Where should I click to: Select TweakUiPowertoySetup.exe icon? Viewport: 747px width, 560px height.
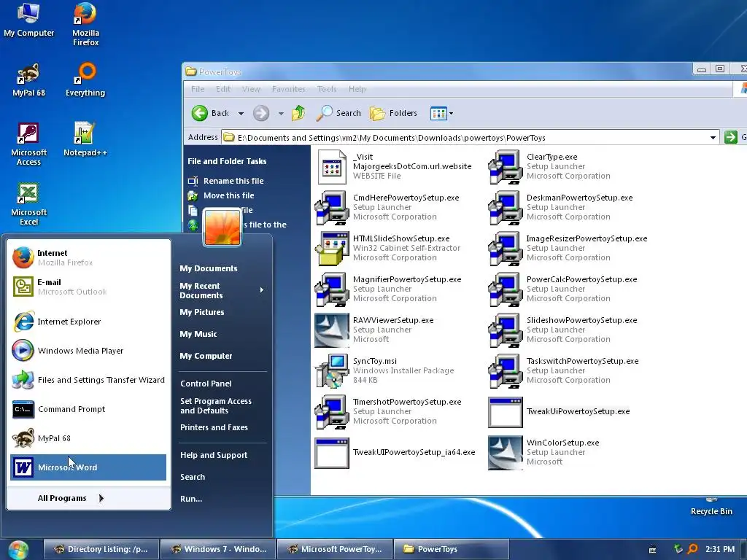tap(506, 413)
